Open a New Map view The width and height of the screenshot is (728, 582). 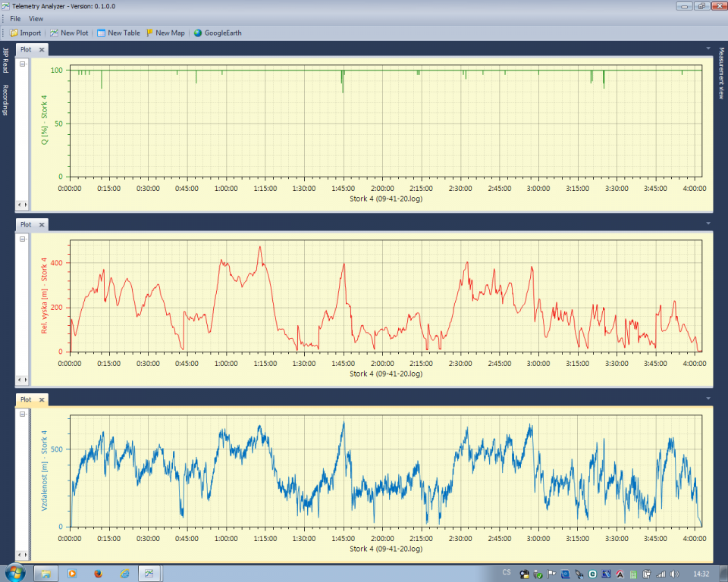pyautogui.click(x=165, y=33)
